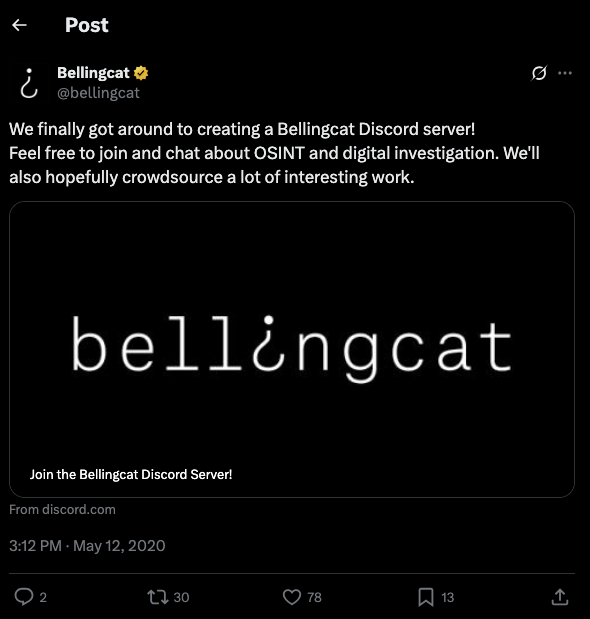This screenshot has height=619, width=590.
Task: Go back using the left arrow
Action: [19, 25]
